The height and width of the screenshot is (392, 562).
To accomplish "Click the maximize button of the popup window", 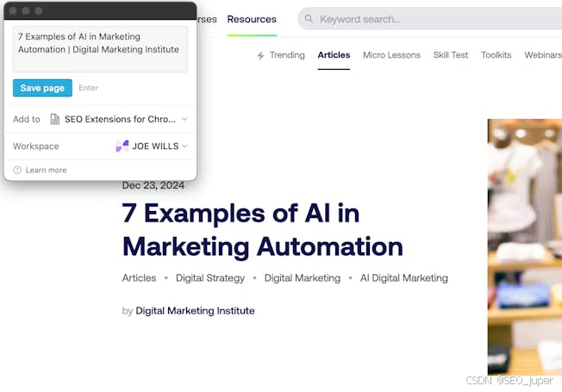I will [38, 10].
